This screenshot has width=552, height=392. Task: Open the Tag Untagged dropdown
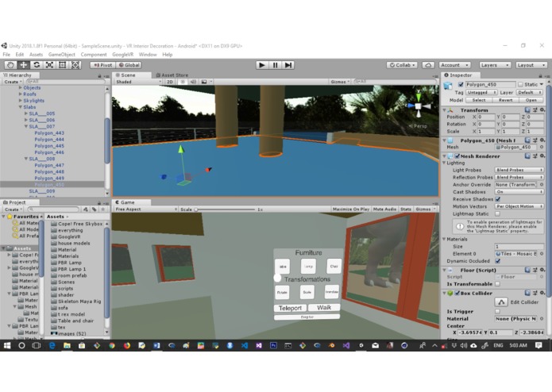(x=481, y=92)
